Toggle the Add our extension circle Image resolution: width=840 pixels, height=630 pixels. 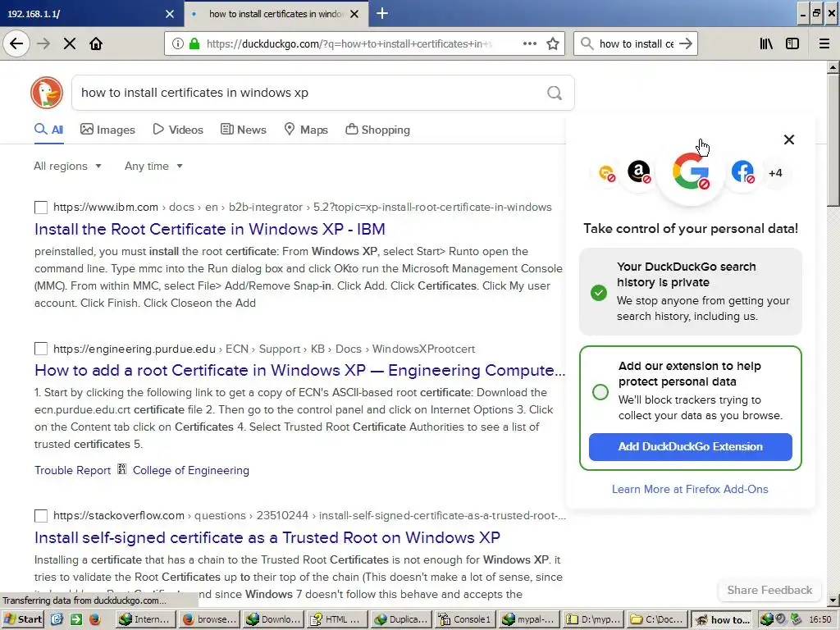coord(600,391)
